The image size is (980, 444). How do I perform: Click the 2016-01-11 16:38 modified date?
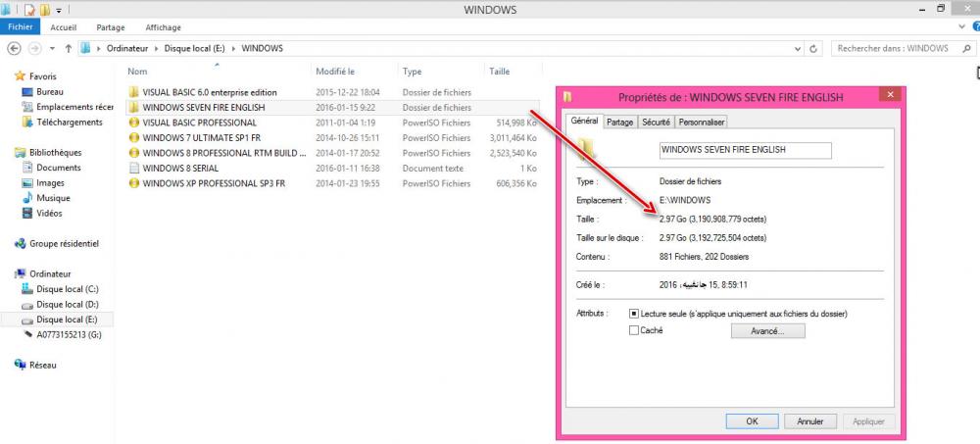click(348, 169)
